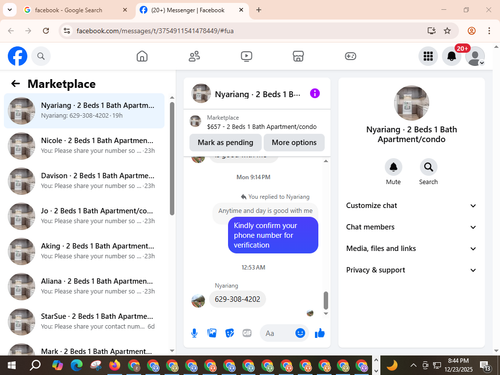The height and width of the screenshot is (375, 500).
Task: Open the Friends icon in top navigation
Action: (x=194, y=56)
